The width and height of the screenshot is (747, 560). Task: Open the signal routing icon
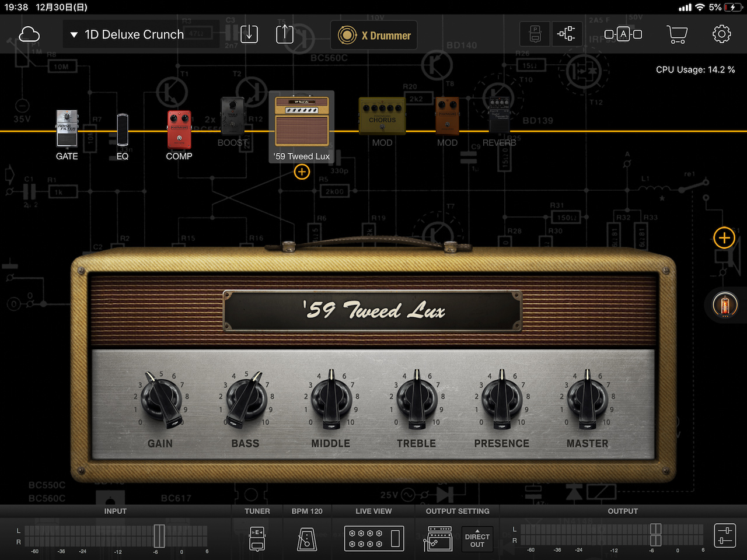(x=566, y=34)
